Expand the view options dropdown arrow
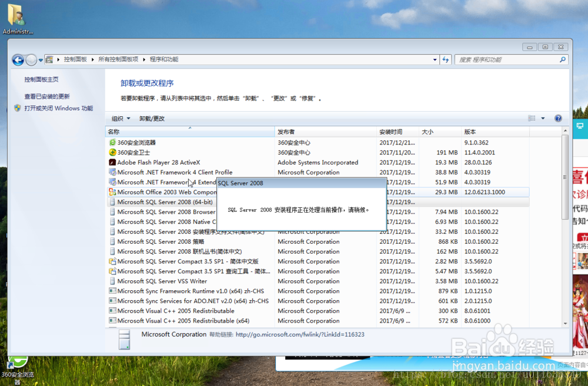Viewport: 588px width, 386px height. 543,119
